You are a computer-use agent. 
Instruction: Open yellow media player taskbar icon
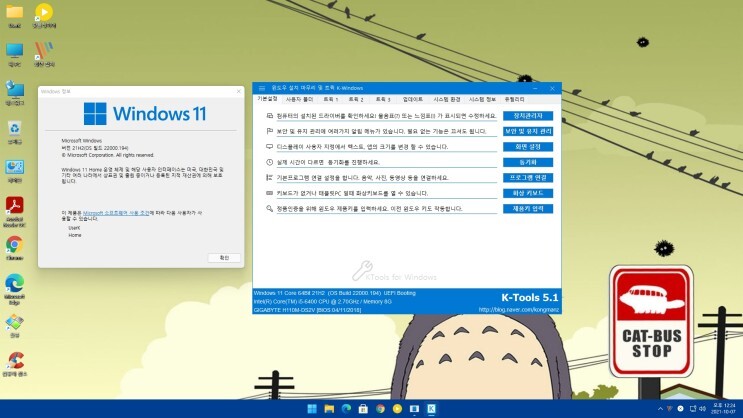pyautogui.click(x=397, y=409)
